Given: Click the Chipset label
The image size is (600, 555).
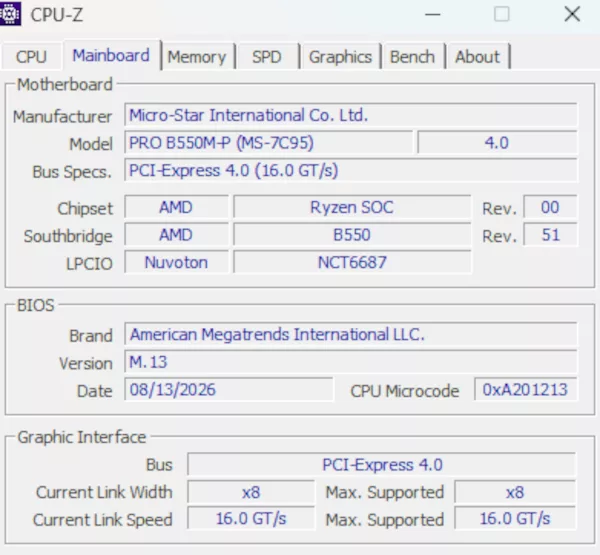Looking at the screenshot, I should point(85,209).
